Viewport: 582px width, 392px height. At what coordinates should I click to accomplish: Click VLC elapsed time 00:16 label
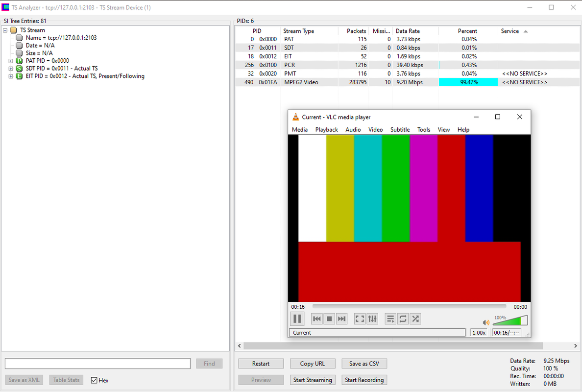tap(298, 307)
